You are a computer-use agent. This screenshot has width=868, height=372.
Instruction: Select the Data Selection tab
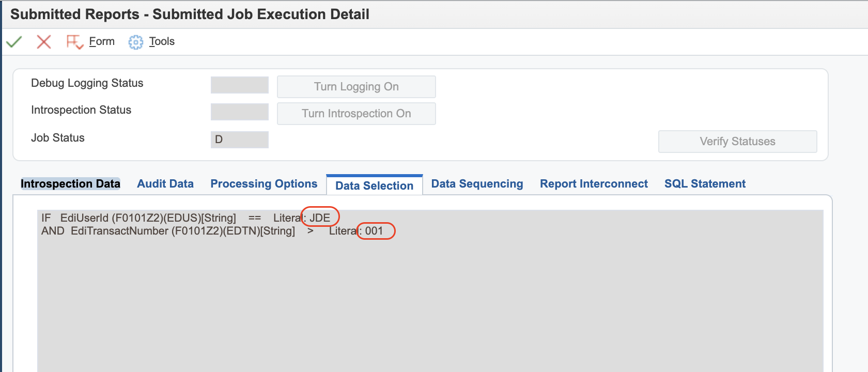coord(374,185)
